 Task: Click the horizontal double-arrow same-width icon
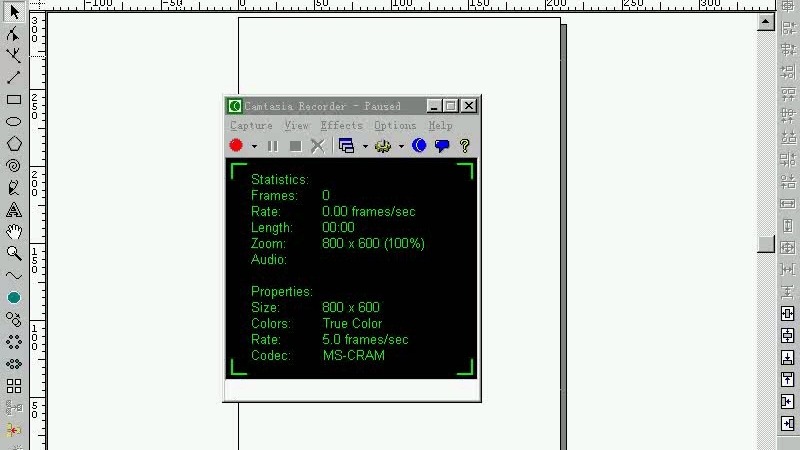pos(788,204)
